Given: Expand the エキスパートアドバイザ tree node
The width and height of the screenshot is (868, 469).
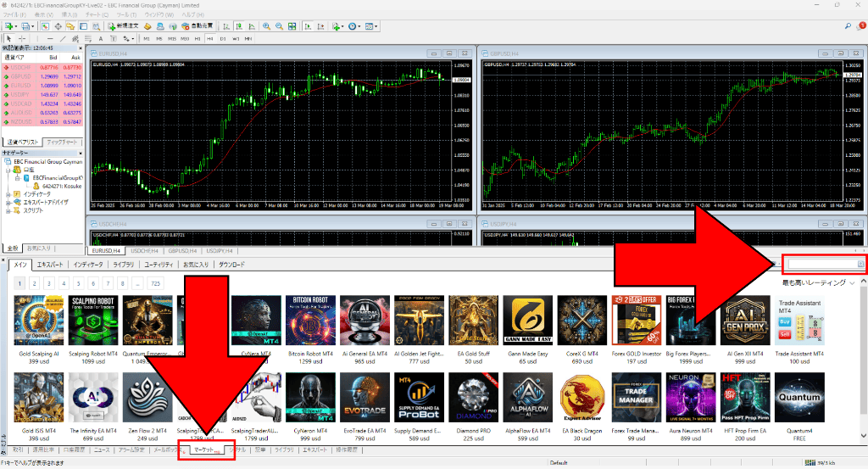Looking at the screenshot, I should [8, 203].
